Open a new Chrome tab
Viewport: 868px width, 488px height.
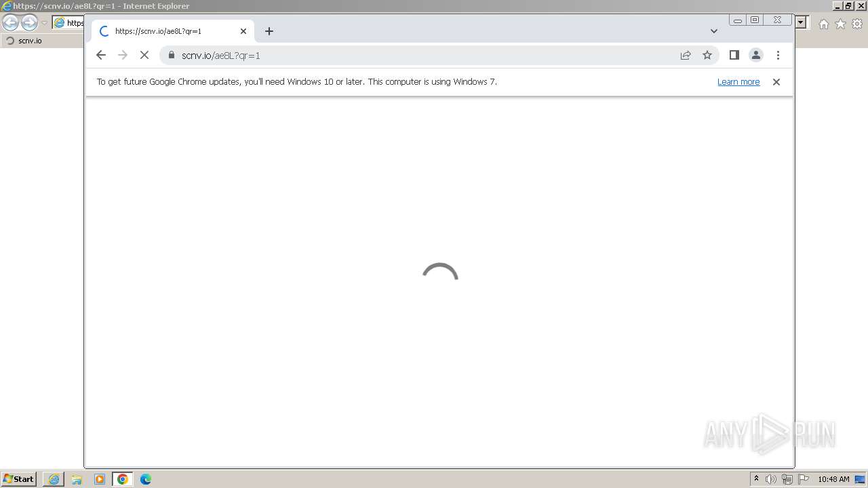point(269,31)
